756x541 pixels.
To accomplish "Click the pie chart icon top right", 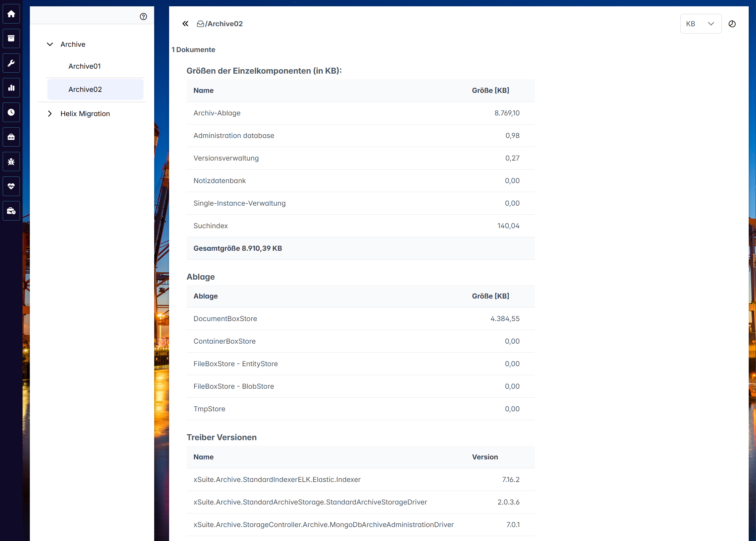I will pos(732,24).
